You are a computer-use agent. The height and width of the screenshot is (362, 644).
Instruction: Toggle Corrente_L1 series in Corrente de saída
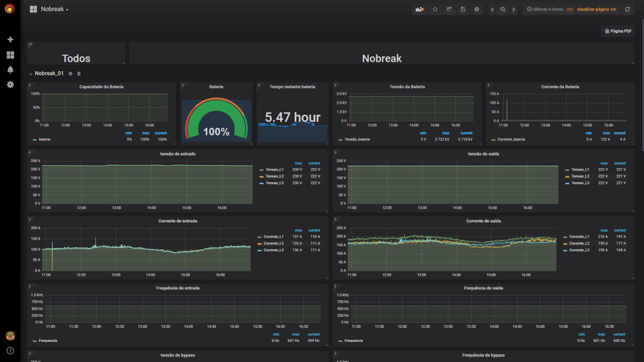pos(580,237)
